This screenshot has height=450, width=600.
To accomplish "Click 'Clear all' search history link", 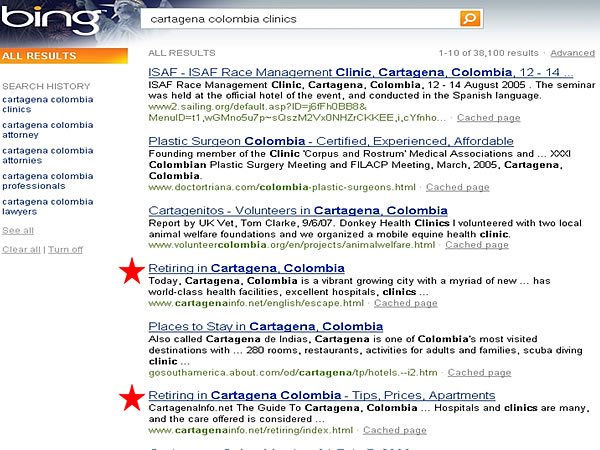I will [22, 249].
